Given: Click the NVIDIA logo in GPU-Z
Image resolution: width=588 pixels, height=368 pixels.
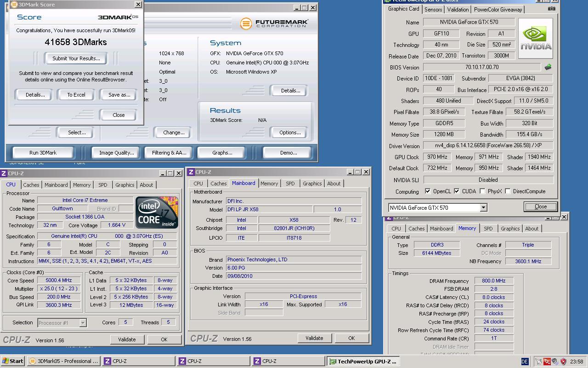Looking at the screenshot, I should point(536,38).
